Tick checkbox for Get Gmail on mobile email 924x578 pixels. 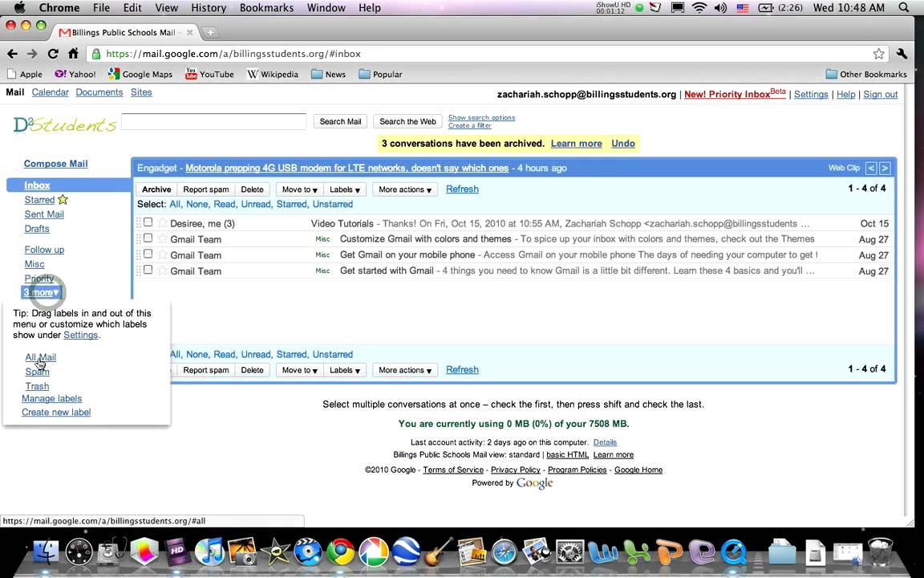148,254
